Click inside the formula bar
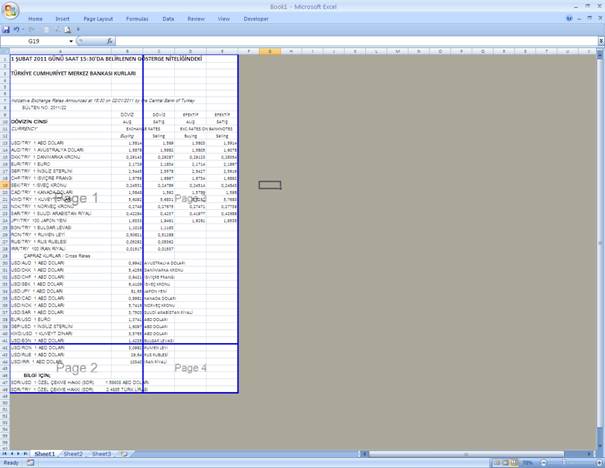This screenshot has width=605, height=468. coord(357,41)
